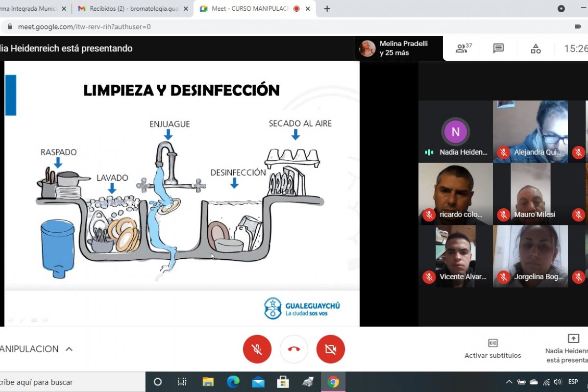This screenshot has height=392, width=588.
Task: Open the Microsoft Store taskbar icon
Action: pyautogui.click(x=283, y=382)
